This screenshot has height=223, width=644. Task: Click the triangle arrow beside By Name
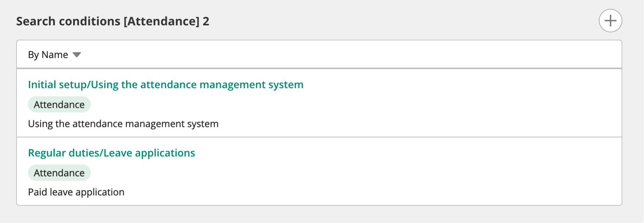coord(76,55)
